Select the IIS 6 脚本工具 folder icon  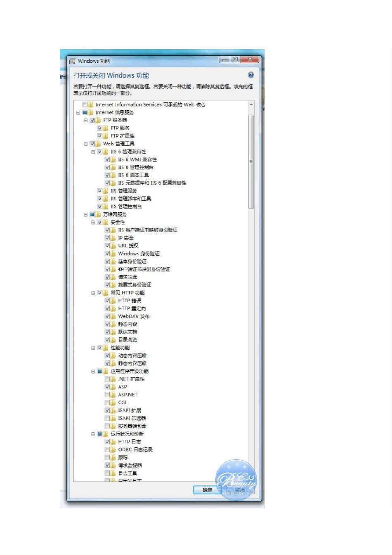click(x=113, y=175)
